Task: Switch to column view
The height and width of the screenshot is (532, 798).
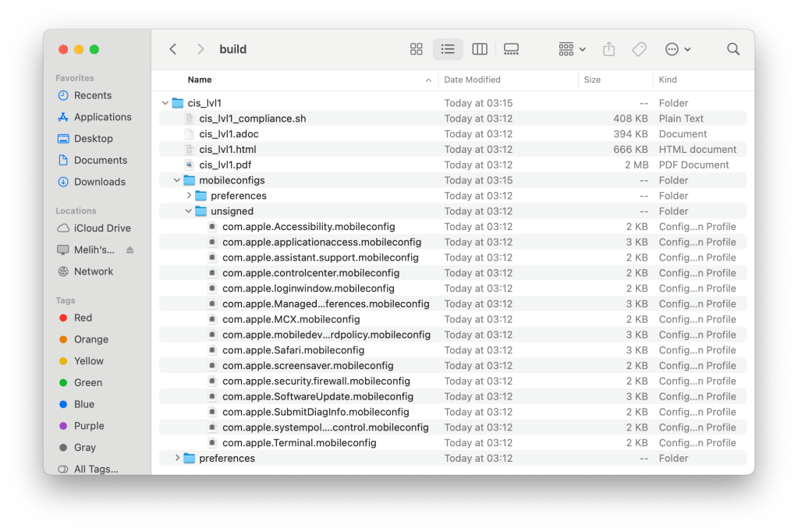Action: point(480,49)
